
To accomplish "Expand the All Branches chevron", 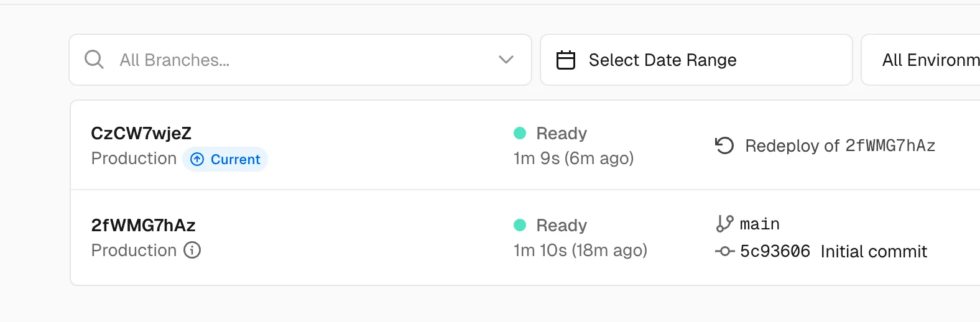I will pyautogui.click(x=506, y=60).
